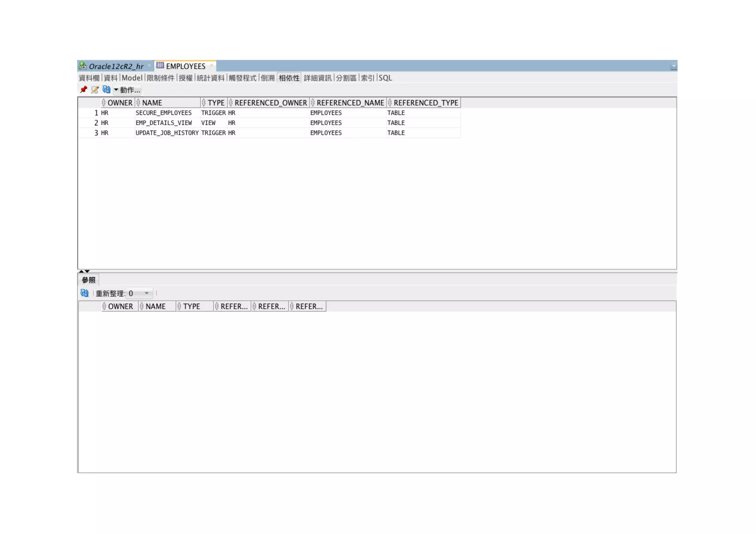Open the 觸發程式 tab

click(243, 78)
